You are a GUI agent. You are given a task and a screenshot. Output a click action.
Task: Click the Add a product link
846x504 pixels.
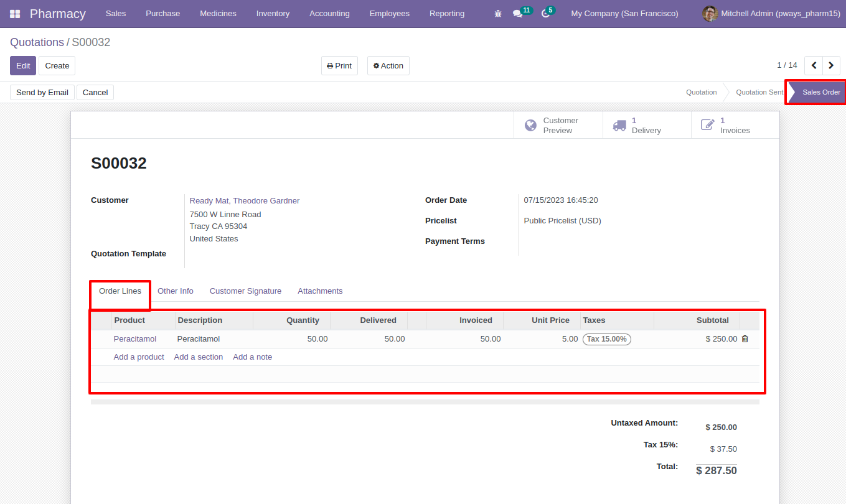(x=139, y=357)
